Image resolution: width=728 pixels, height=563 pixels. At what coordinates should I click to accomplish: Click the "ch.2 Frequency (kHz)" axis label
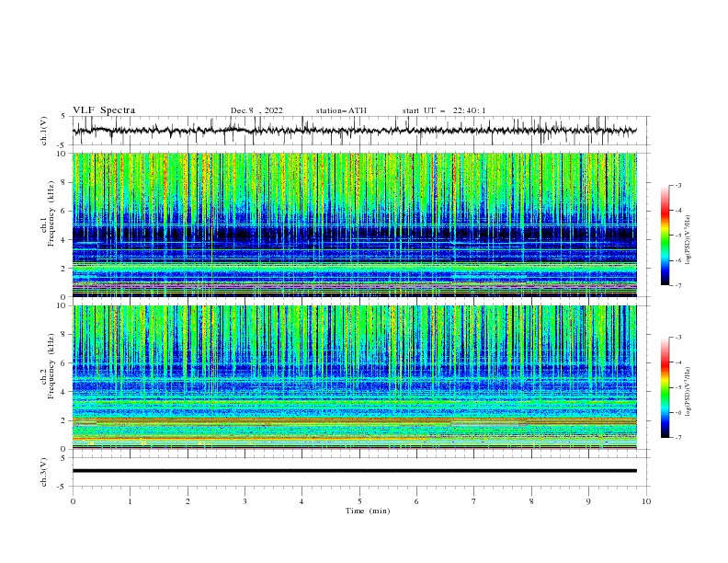[x=48, y=365]
